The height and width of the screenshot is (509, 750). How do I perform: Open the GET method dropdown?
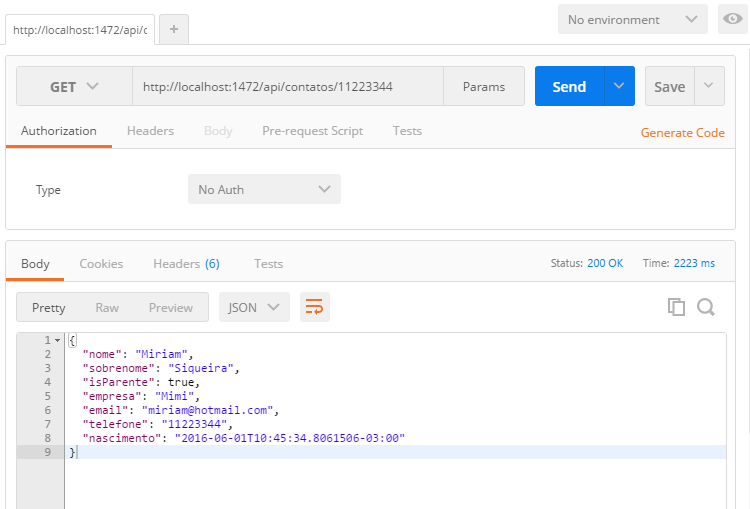tap(74, 86)
